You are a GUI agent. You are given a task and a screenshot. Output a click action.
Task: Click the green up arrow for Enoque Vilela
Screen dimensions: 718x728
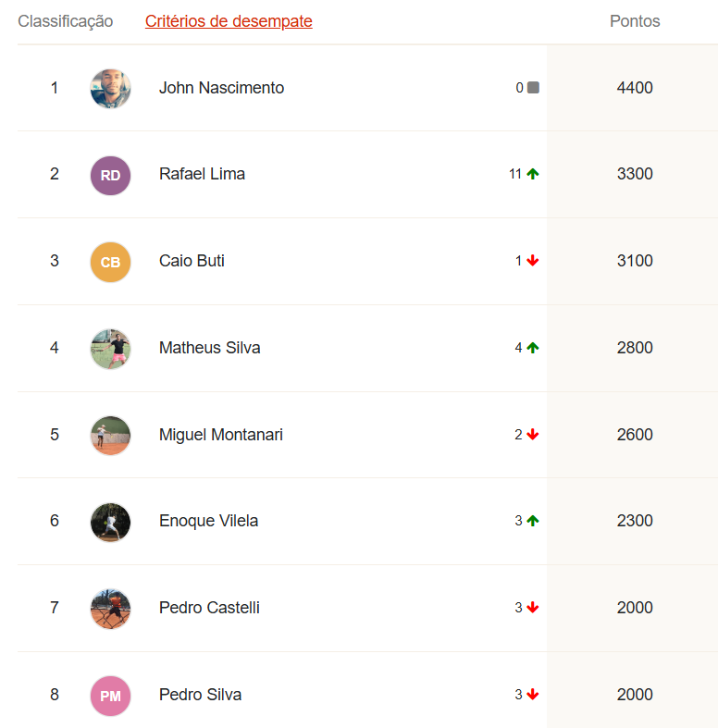point(533,521)
